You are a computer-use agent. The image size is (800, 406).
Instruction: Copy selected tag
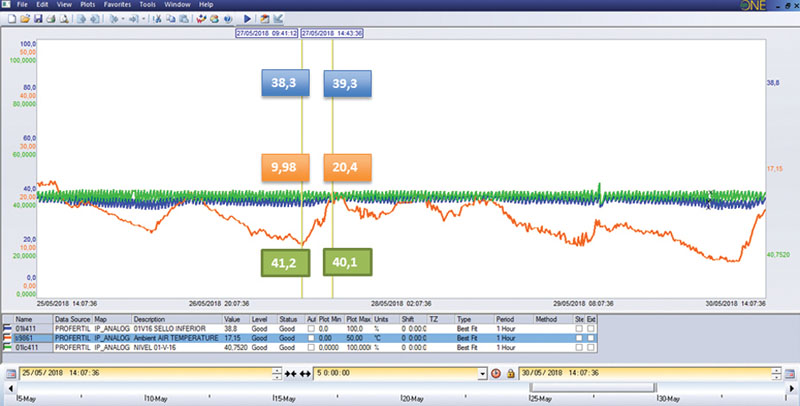point(170,19)
